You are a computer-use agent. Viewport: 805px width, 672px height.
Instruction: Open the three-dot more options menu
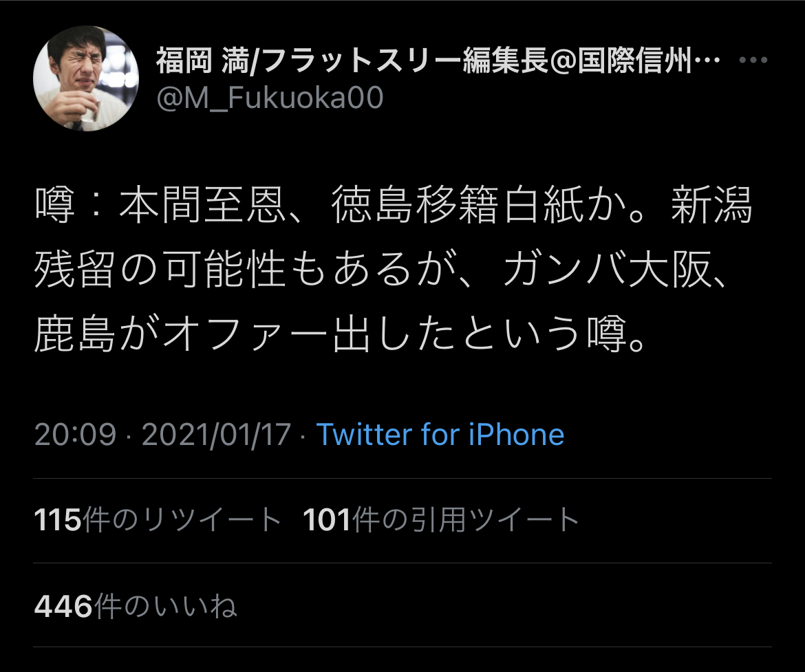(x=753, y=60)
